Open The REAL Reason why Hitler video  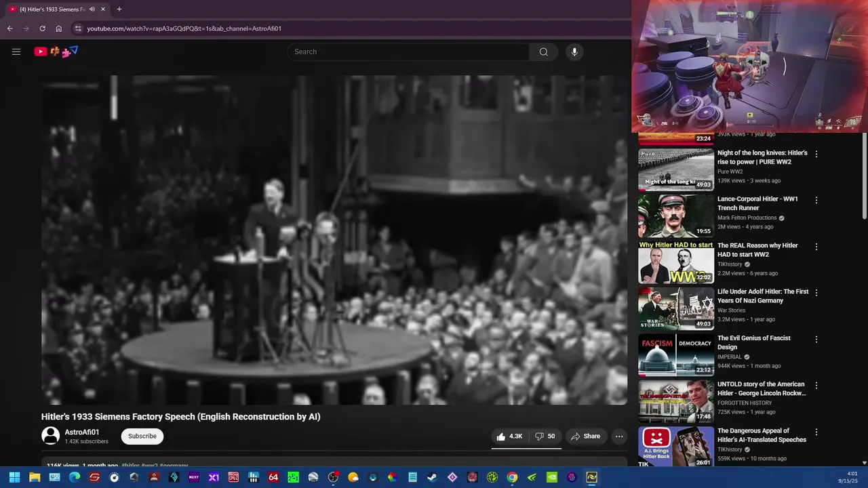click(x=757, y=250)
